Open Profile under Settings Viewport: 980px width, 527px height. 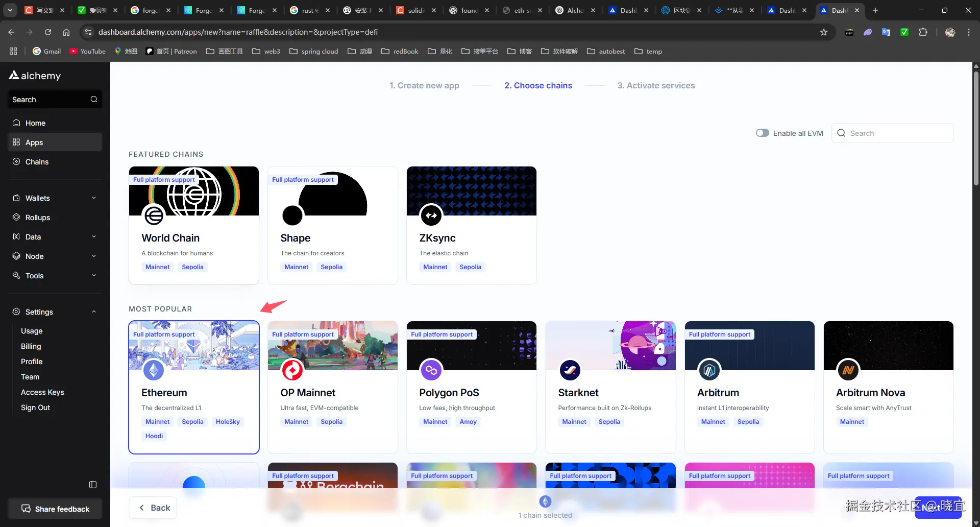point(32,362)
